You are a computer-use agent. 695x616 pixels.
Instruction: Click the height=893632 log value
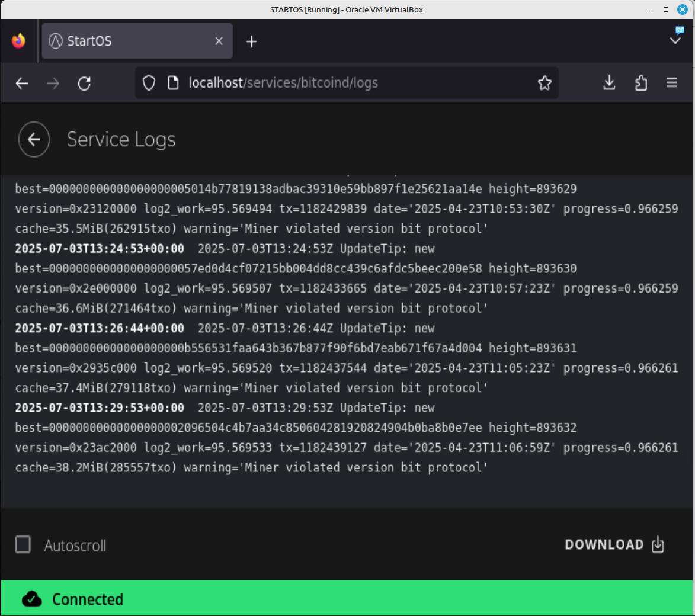[532, 428]
